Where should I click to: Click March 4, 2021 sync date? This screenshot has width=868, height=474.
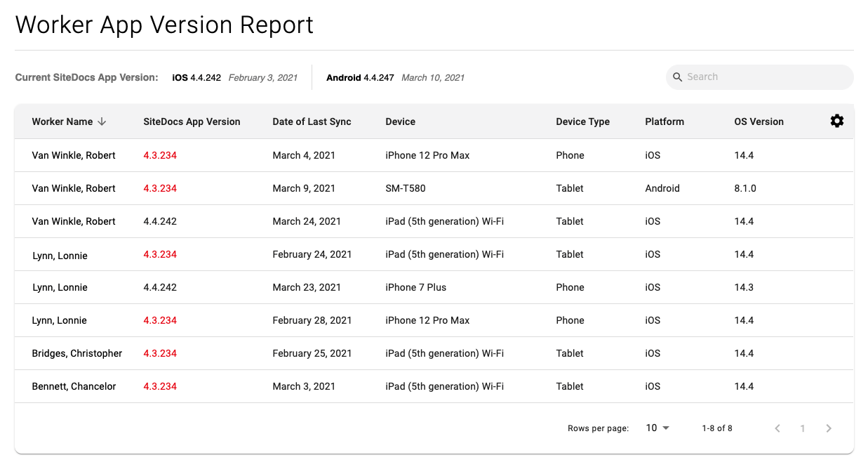click(304, 155)
